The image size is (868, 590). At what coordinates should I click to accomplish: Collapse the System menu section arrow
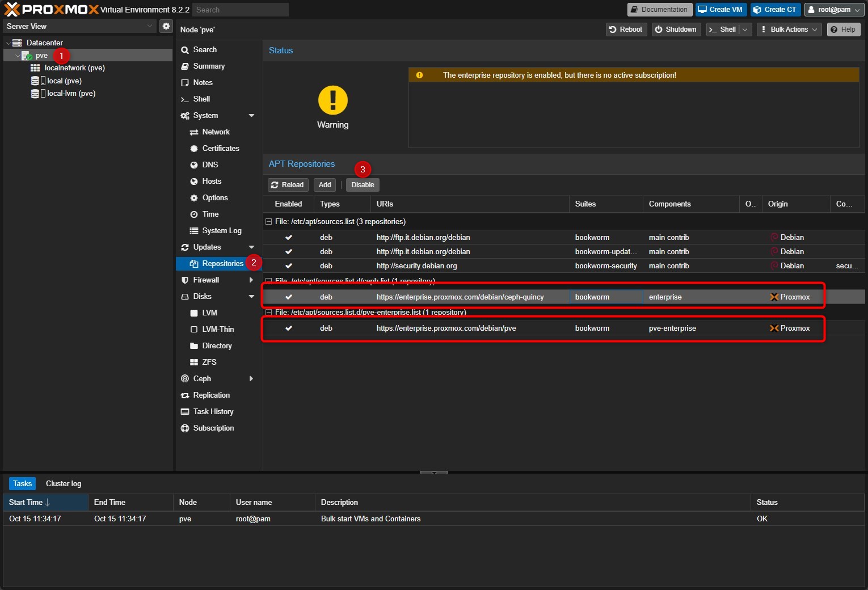251,116
